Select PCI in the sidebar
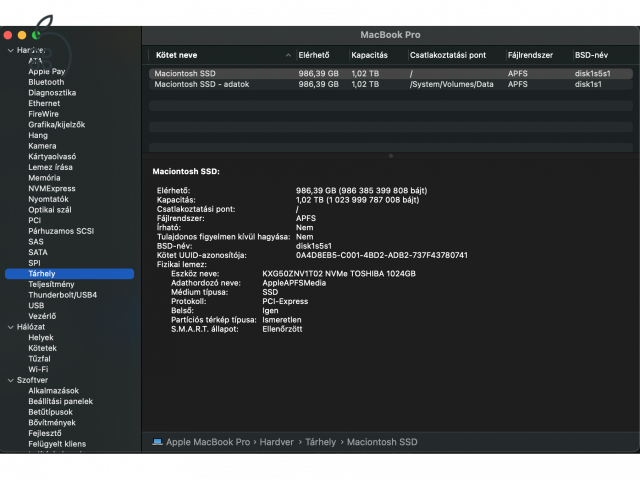Screen dimensions: 640x480 point(34,220)
